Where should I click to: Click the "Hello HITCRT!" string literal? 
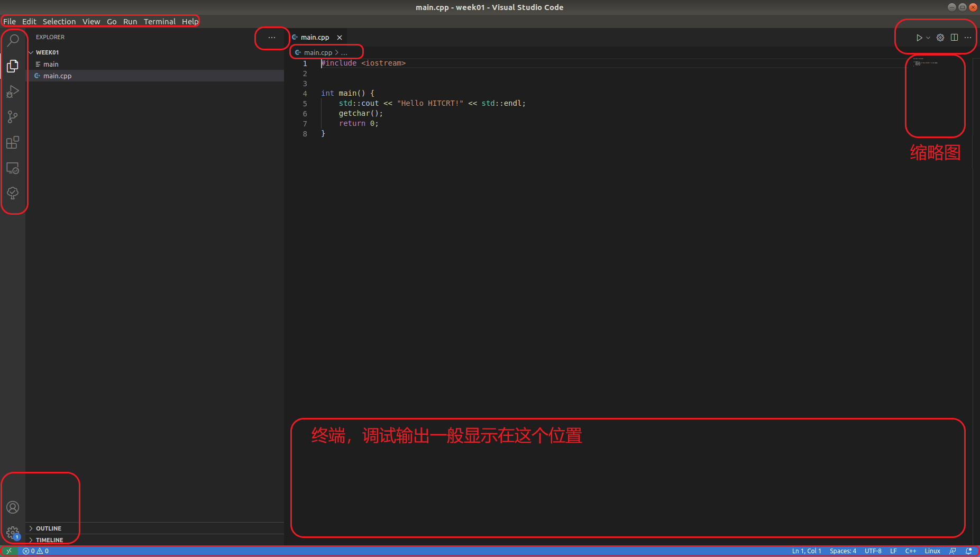point(430,103)
